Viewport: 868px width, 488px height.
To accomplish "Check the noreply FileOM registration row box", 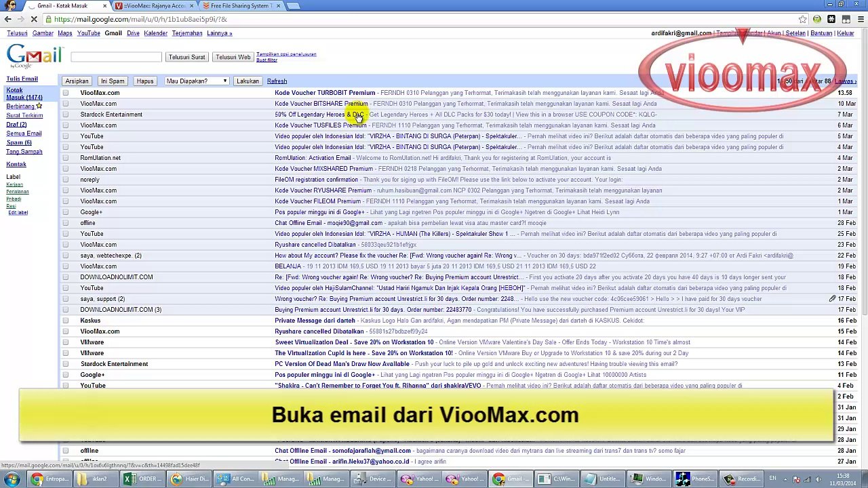I will [x=66, y=180].
